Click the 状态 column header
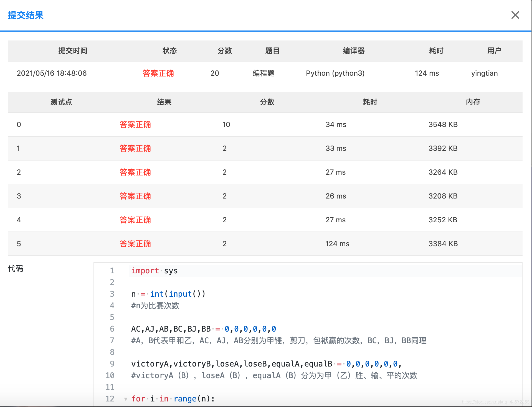The width and height of the screenshot is (532, 407). pos(169,51)
